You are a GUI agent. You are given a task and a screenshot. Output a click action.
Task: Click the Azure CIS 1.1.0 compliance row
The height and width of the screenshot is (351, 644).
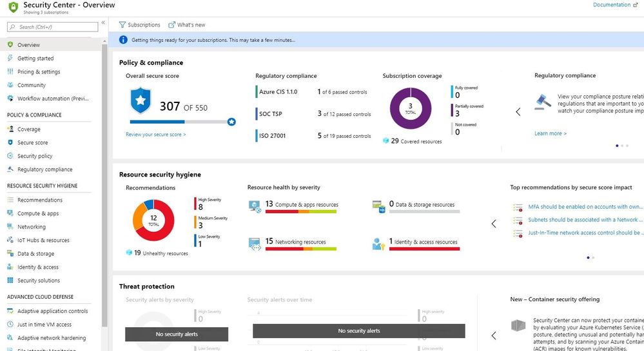pyautogui.click(x=312, y=92)
